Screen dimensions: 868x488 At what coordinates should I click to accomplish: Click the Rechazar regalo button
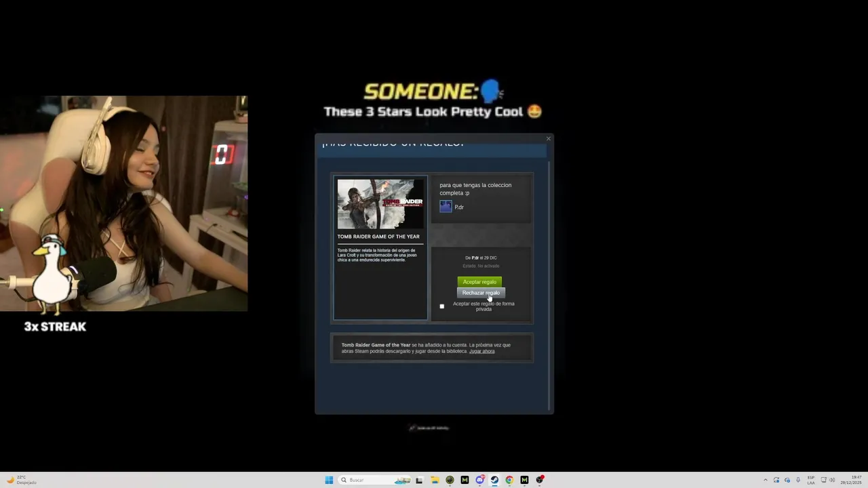pyautogui.click(x=481, y=293)
